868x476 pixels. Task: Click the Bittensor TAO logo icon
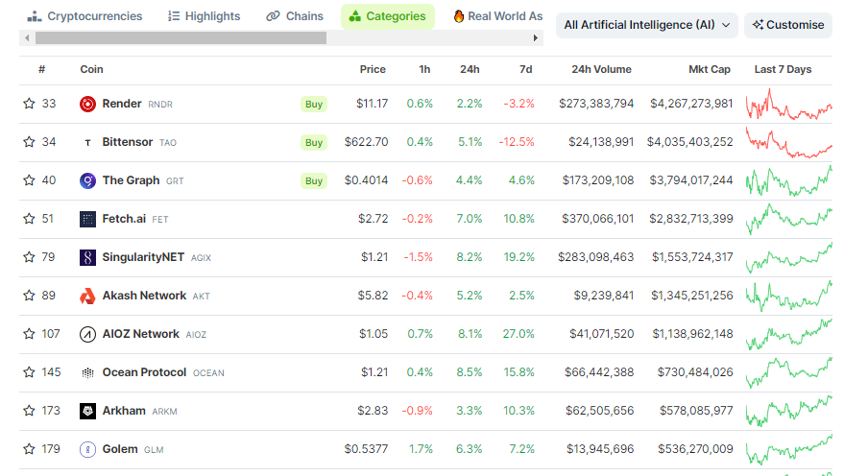point(87,142)
